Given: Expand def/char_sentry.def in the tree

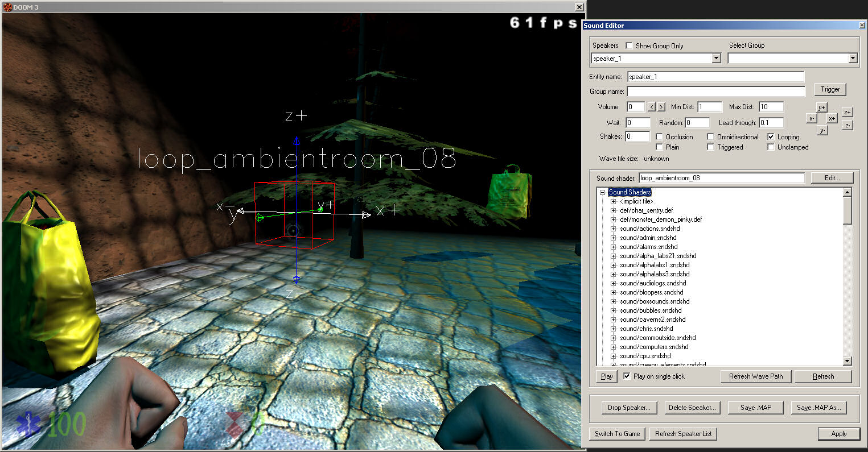Looking at the screenshot, I should tap(614, 210).
